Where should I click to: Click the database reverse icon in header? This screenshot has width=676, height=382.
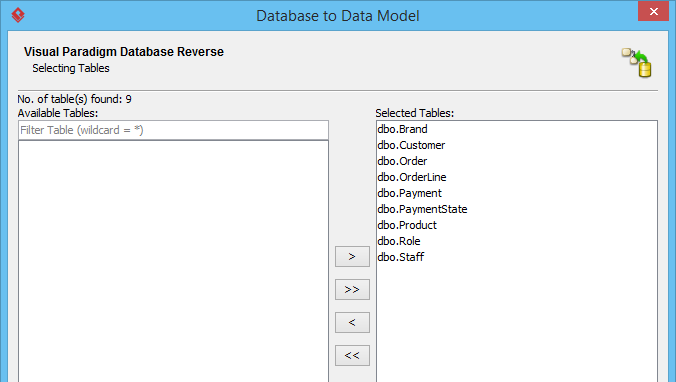coord(637,63)
